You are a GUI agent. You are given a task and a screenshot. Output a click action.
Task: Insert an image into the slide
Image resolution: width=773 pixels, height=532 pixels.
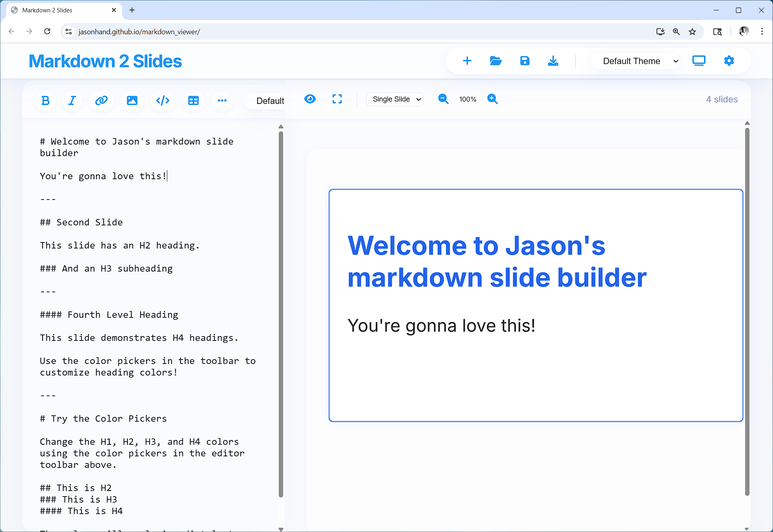[x=132, y=101]
